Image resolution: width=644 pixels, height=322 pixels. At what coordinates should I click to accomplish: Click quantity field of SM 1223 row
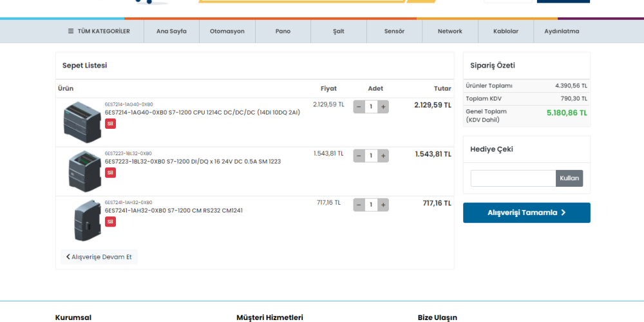371,156
